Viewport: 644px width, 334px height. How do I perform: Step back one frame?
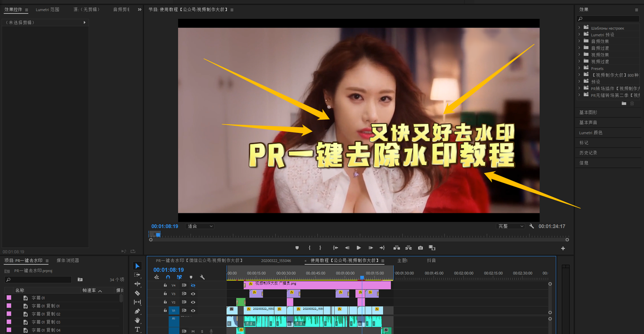[347, 248]
